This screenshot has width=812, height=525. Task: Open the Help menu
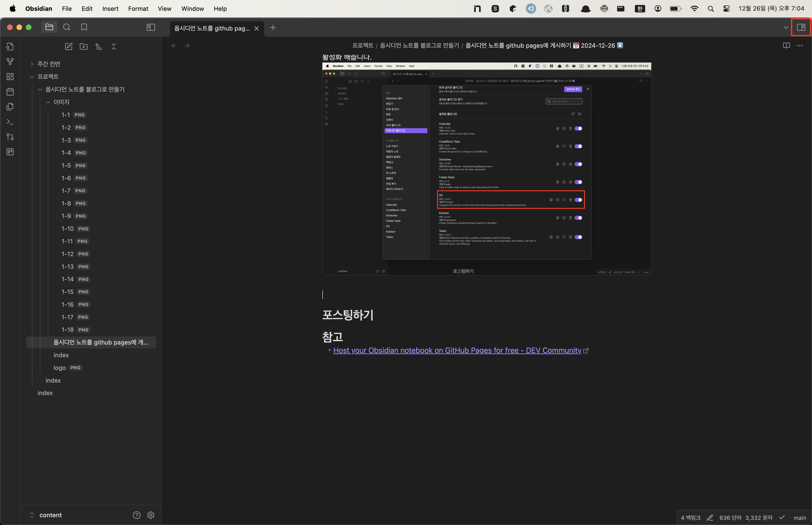pyautogui.click(x=220, y=8)
